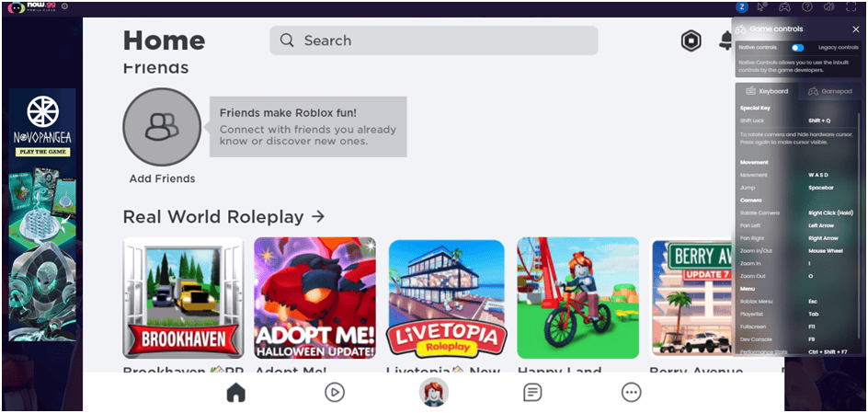Click the 'Spacebar' jump value
Screen dimensions: 868x413
[x=821, y=188]
